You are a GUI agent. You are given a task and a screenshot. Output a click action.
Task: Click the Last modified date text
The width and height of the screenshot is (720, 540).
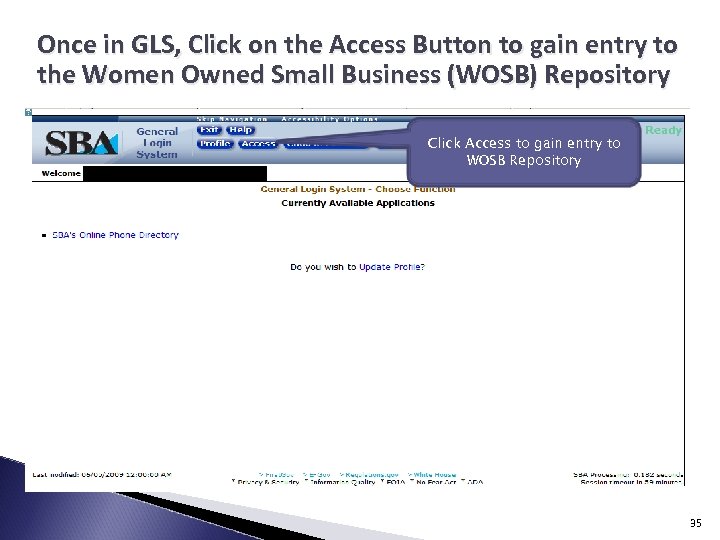(x=101, y=474)
